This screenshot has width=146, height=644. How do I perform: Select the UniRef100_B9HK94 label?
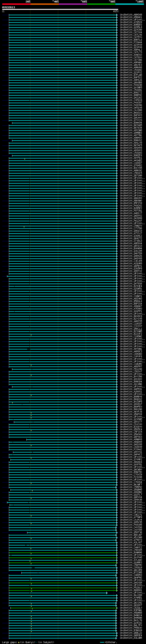(131, 123)
